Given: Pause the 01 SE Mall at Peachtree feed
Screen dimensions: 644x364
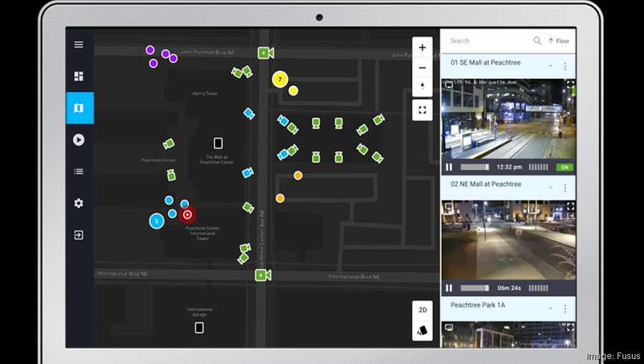Looking at the screenshot, I should (449, 167).
